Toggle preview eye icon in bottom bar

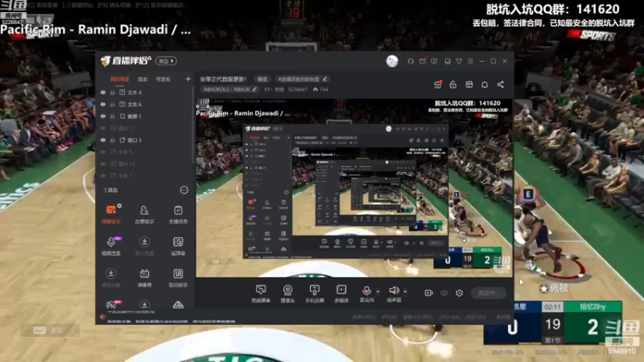click(x=444, y=293)
